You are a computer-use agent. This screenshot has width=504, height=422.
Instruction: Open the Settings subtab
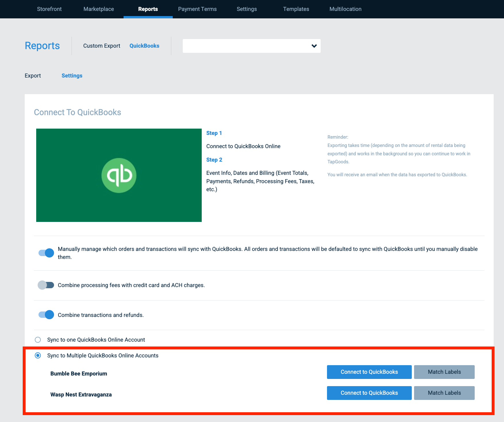point(72,76)
